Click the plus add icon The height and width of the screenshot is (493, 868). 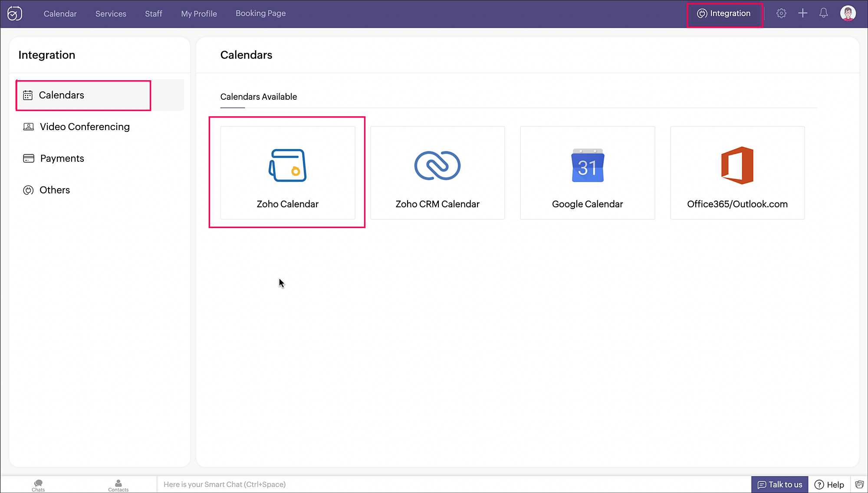[x=802, y=13]
